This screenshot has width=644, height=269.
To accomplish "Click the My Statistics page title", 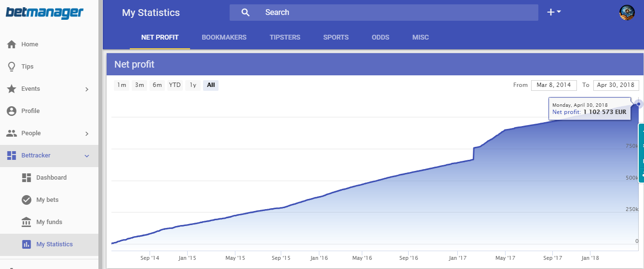I will pos(151,13).
